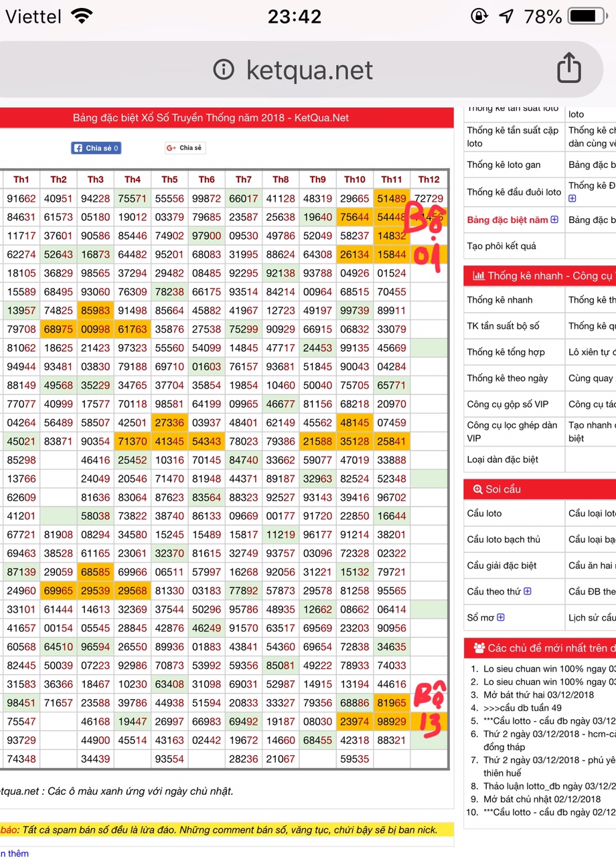Screen dimensions: 616x857
Task: Click the Th2 column header
Action: click(58, 179)
